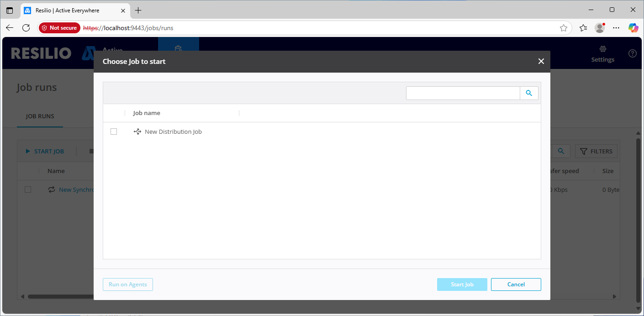Click the New Distribution Job icon

coord(137,132)
